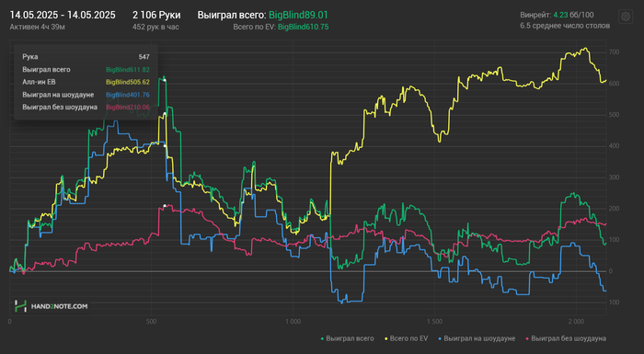644x354 pixels.
Task: Click the date range 14.05.2025 - 14.05.2025
Action: (63, 16)
